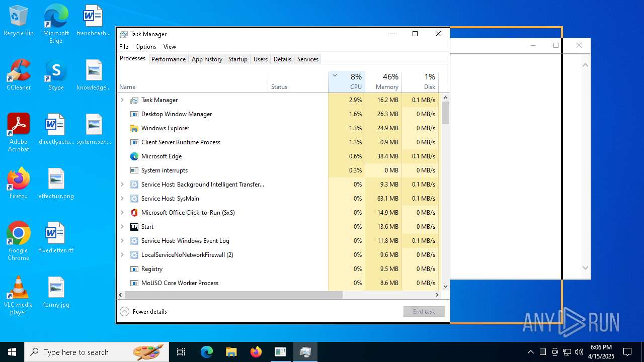Sort by the CPU column header
This screenshot has width=644, height=362.
tap(347, 82)
